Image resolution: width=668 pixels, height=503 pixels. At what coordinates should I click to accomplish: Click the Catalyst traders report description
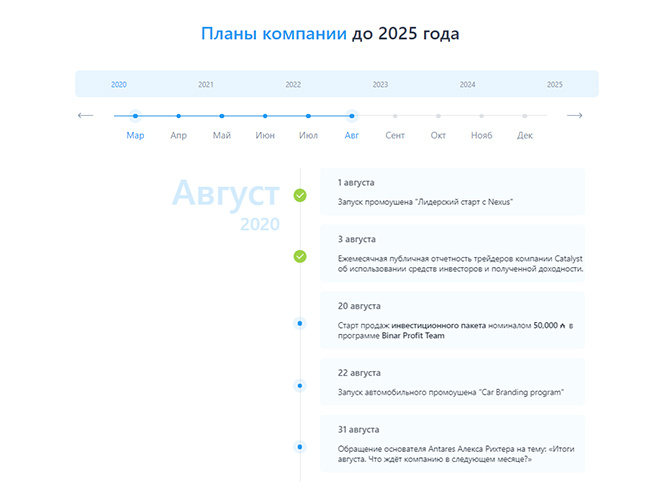point(460,264)
